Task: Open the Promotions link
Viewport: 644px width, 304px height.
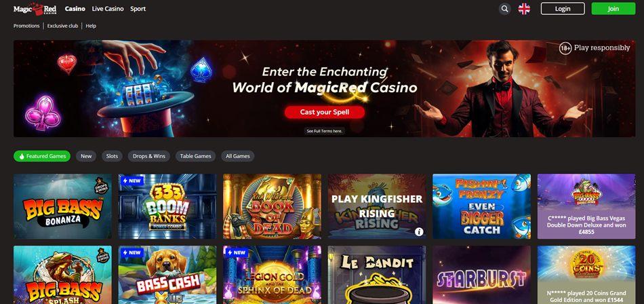Action: tap(26, 26)
